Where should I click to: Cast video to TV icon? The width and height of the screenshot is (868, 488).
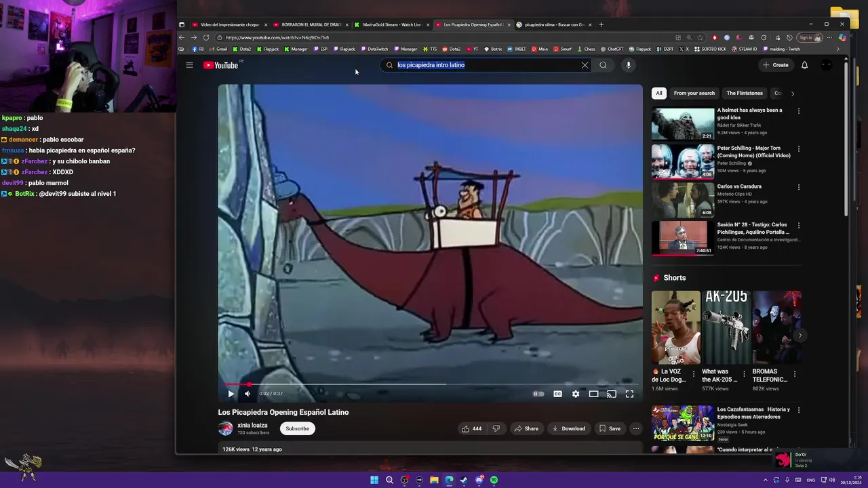(x=611, y=394)
